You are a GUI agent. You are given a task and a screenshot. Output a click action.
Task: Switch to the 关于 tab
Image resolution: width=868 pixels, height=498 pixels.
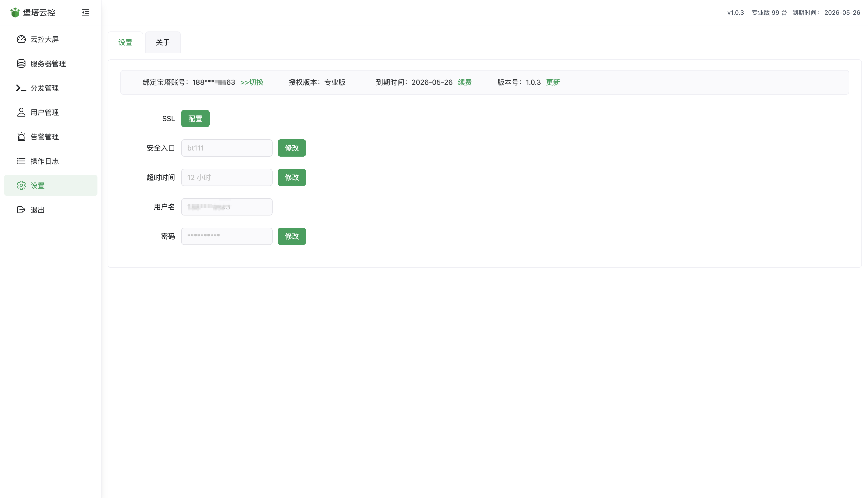pos(162,42)
